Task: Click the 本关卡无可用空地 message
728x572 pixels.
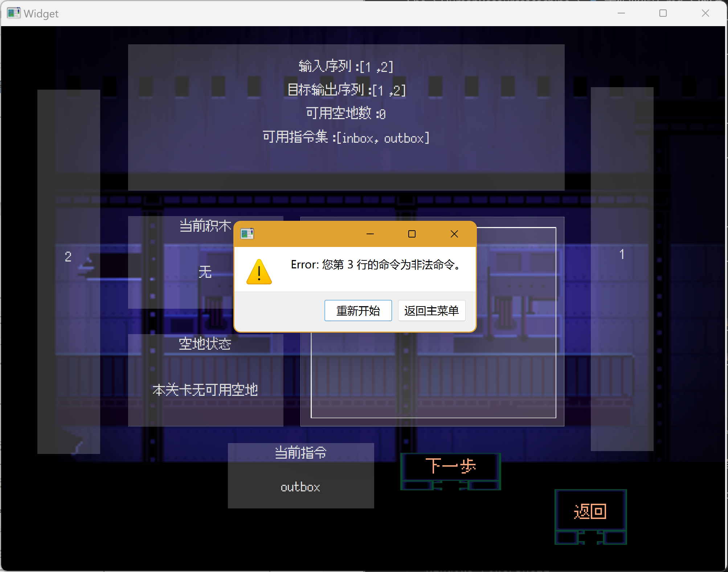Action: click(205, 390)
